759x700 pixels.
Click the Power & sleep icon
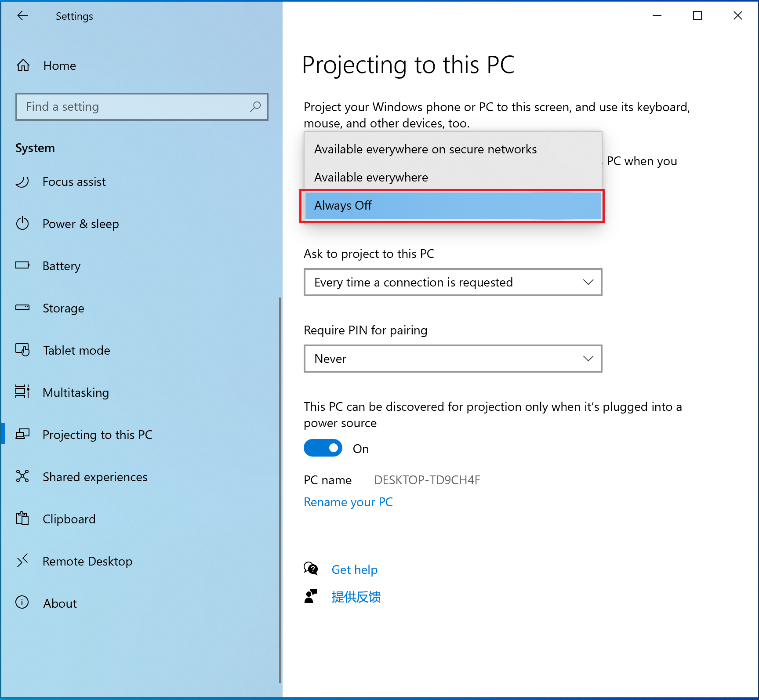tap(22, 224)
